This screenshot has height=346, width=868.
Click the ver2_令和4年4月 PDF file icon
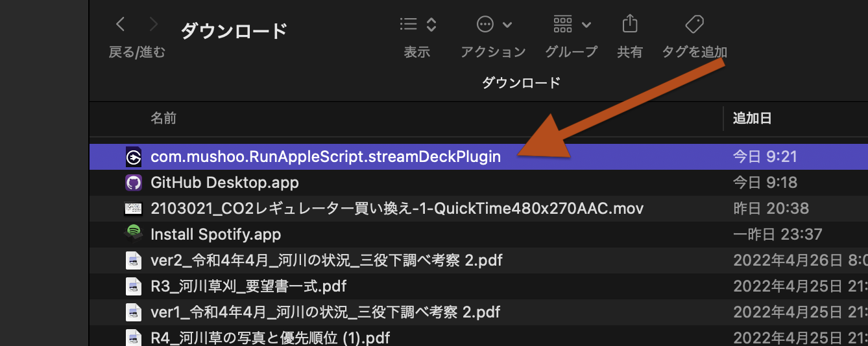[133, 260]
